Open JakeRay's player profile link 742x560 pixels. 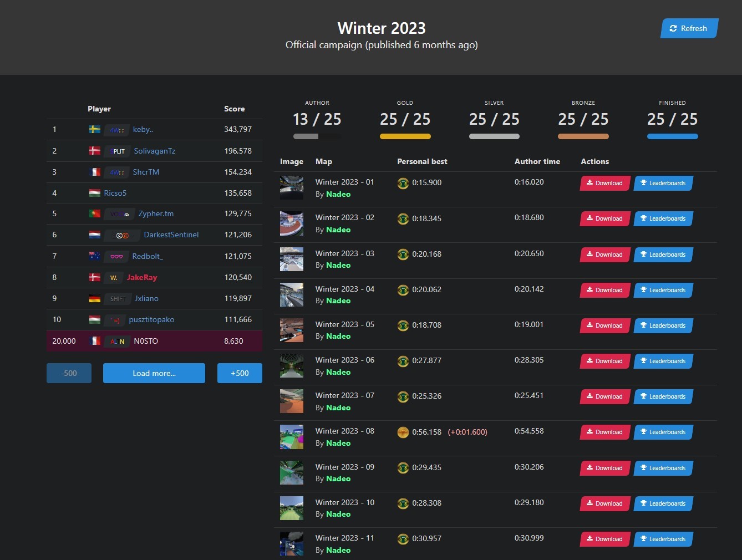tap(142, 277)
